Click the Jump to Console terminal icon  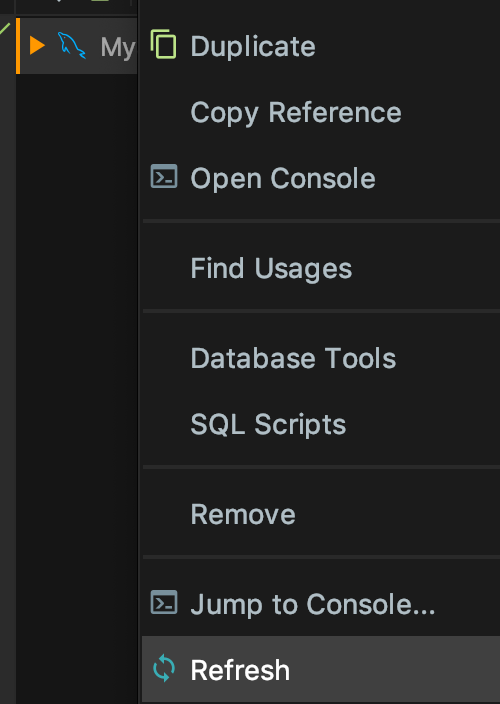(x=164, y=602)
